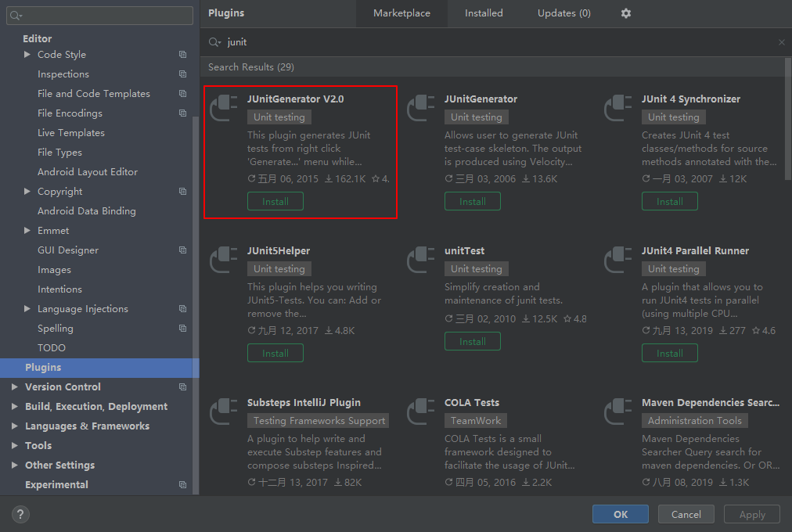Install the unitTest plugin
The width and height of the screenshot is (792, 532).
pyautogui.click(x=472, y=341)
